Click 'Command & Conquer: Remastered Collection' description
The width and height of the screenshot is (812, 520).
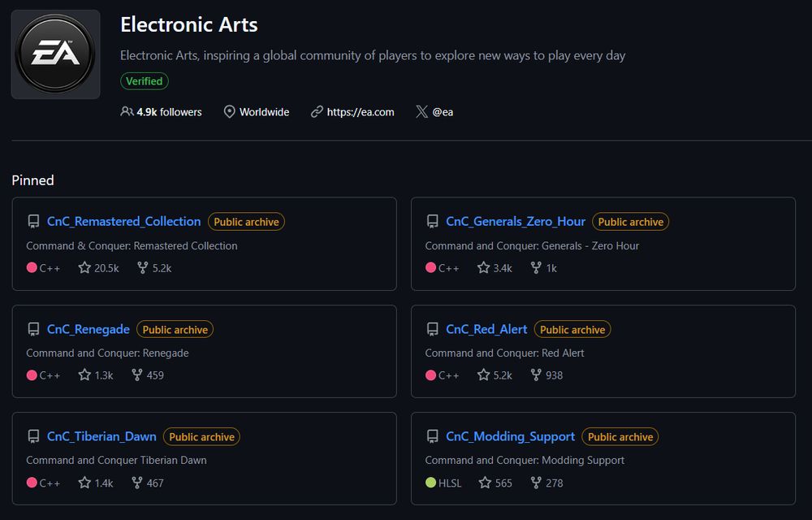[132, 246]
